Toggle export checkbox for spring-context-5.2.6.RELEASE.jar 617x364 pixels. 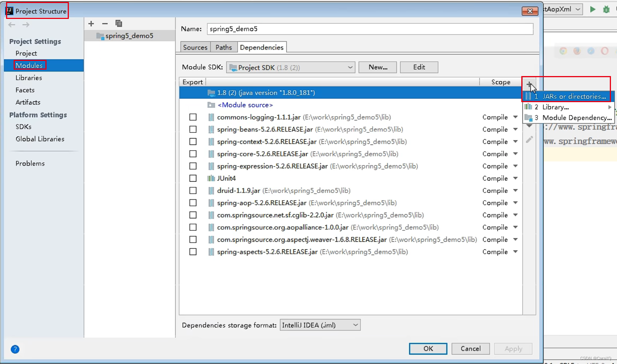coord(193,142)
